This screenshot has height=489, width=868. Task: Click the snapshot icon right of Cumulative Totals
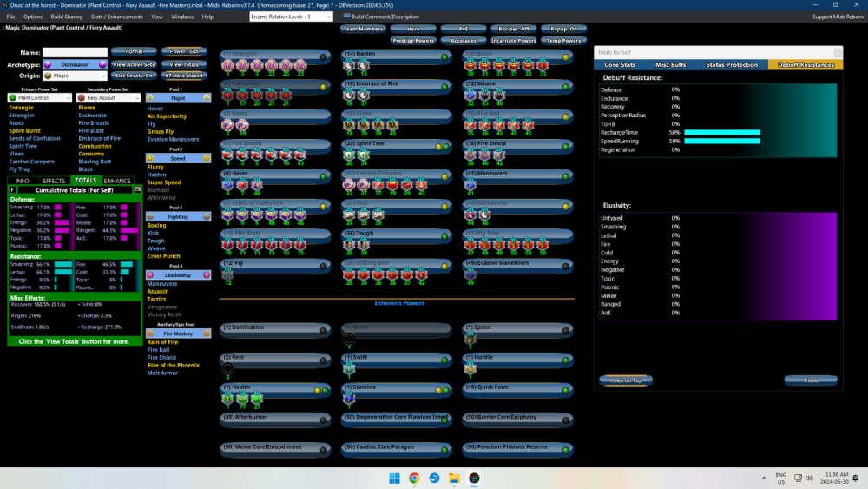(137, 189)
